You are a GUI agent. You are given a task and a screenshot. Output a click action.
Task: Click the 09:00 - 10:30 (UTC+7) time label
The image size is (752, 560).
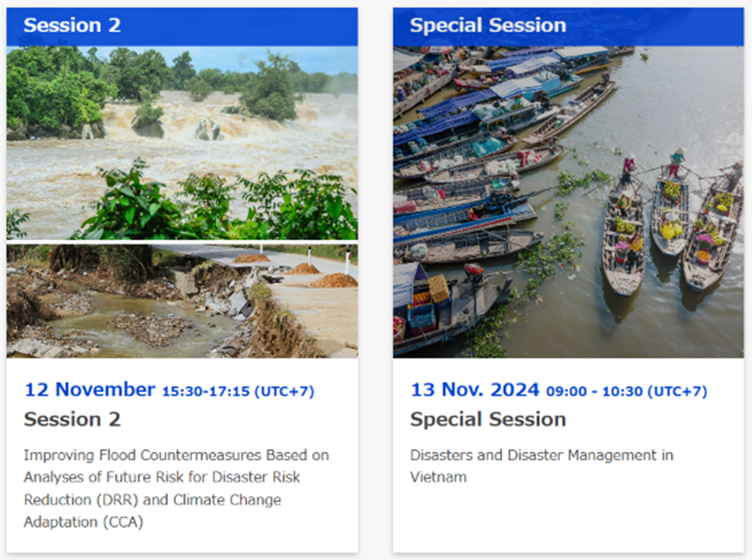pyautogui.click(x=627, y=391)
